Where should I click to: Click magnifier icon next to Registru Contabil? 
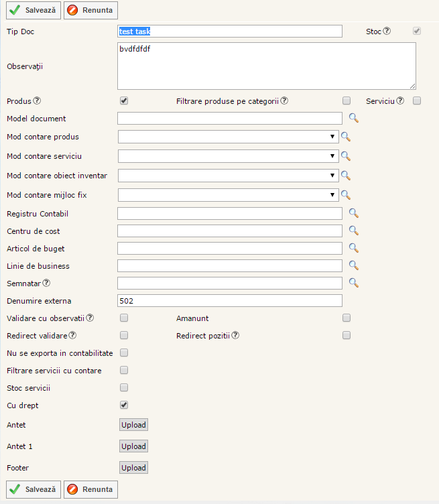click(353, 214)
